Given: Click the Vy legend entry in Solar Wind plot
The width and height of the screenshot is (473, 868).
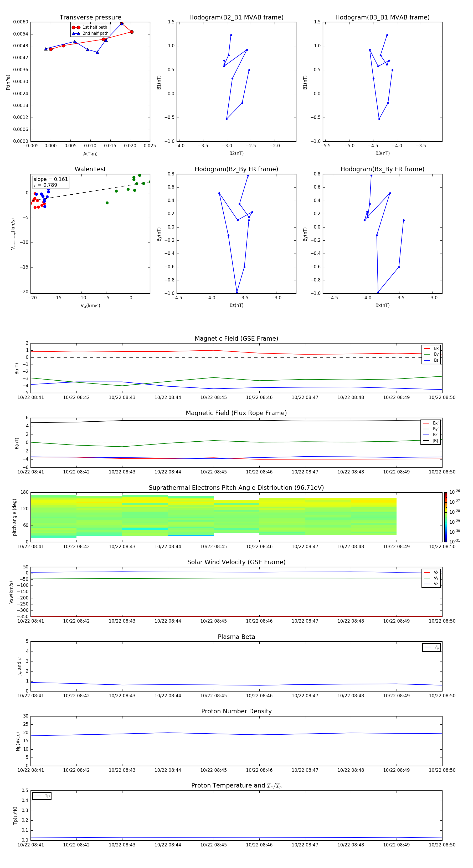Looking at the screenshot, I should click(431, 578).
